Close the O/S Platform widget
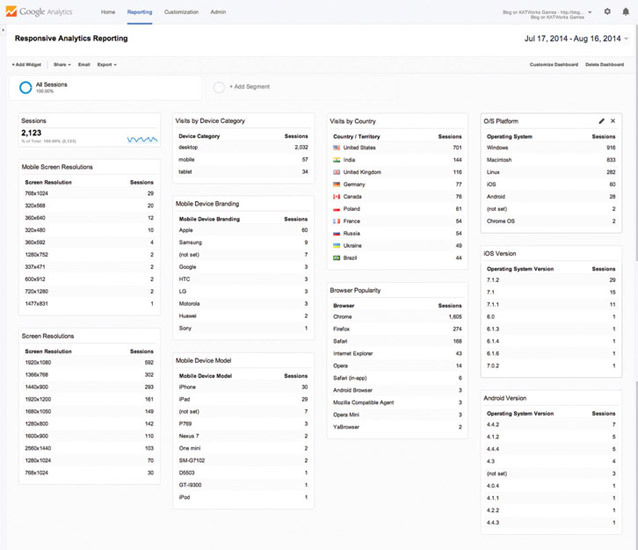Screen dimensions: 638x550 click(613, 120)
